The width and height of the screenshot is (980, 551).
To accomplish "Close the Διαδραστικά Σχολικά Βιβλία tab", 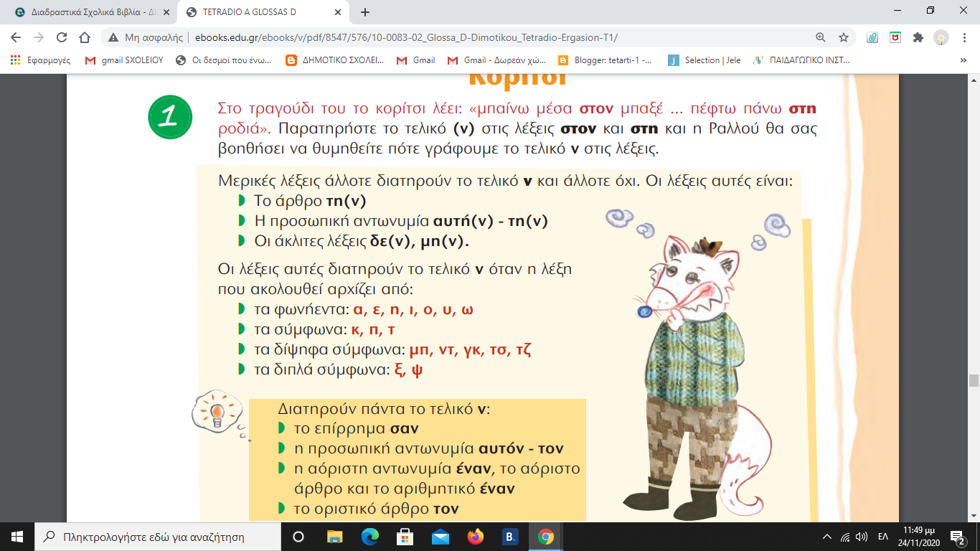I will click(x=167, y=12).
